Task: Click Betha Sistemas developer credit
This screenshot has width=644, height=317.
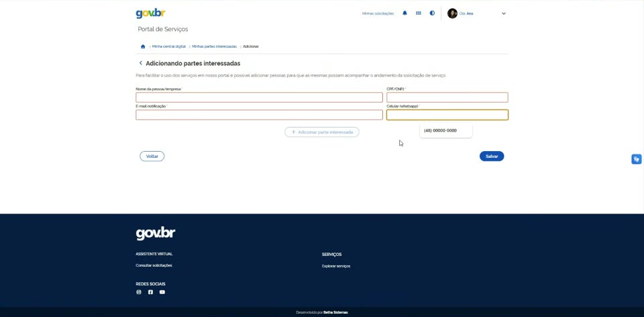Action: (x=335, y=312)
